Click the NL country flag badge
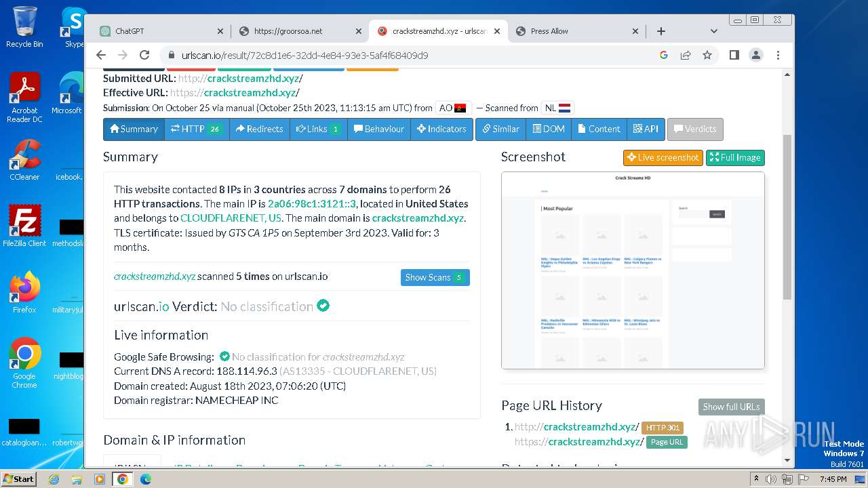 (557, 108)
